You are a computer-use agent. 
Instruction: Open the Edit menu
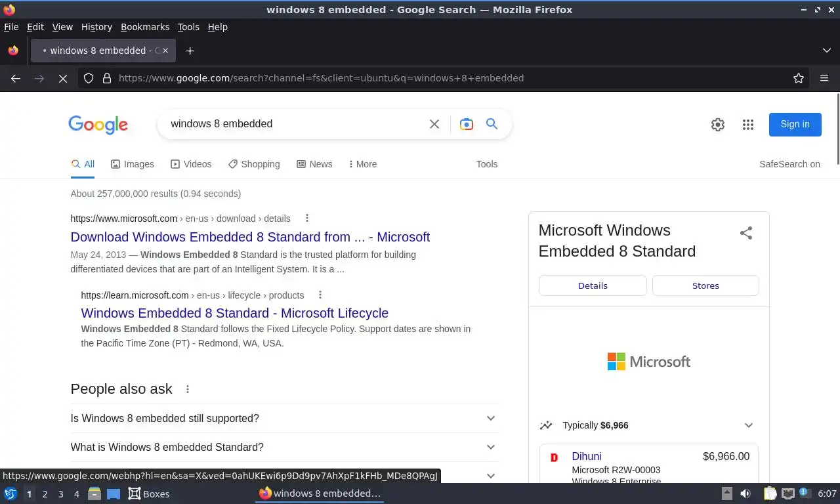35,27
